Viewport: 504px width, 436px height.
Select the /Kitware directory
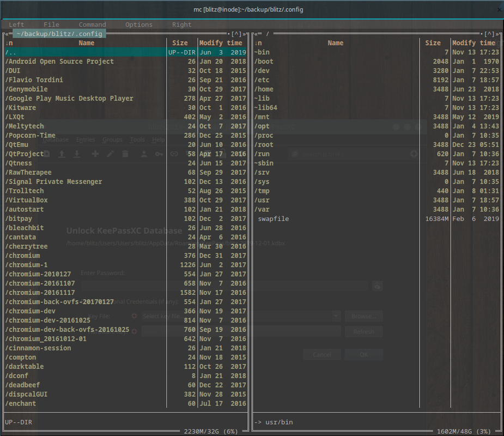pyautogui.click(x=126, y=108)
